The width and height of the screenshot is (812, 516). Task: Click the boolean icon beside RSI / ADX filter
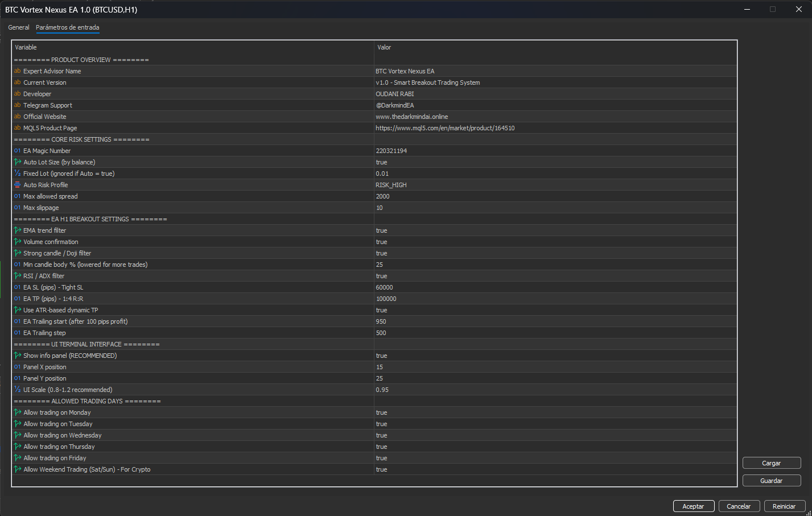click(17, 276)
